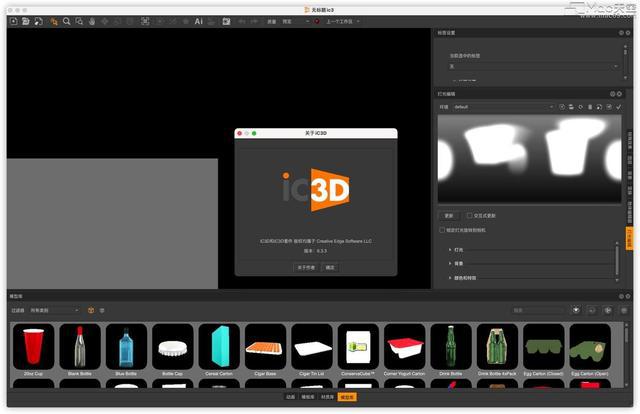The height and width of the screenshot is (414, 640).
Task: Pick the hand pan tool
Action: pyautogui.click(x=92, y=21)
